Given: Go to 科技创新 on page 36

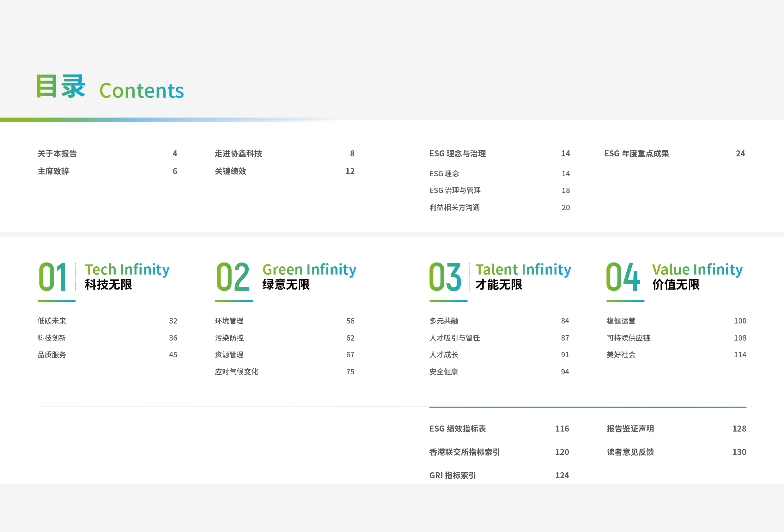Looking at the screenshot, I should tap(52, 338).
